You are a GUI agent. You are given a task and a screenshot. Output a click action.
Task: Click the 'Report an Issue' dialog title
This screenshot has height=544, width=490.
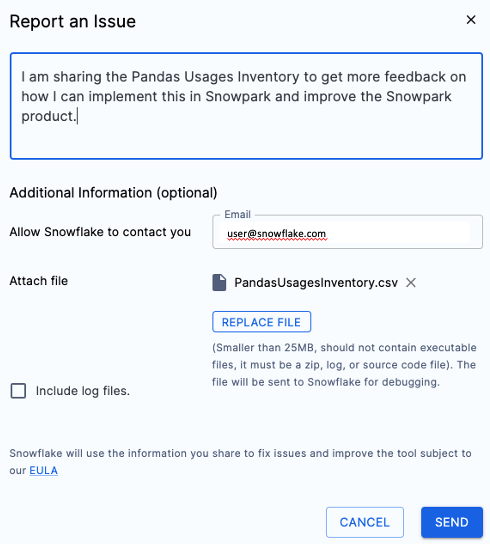point(73,22)
